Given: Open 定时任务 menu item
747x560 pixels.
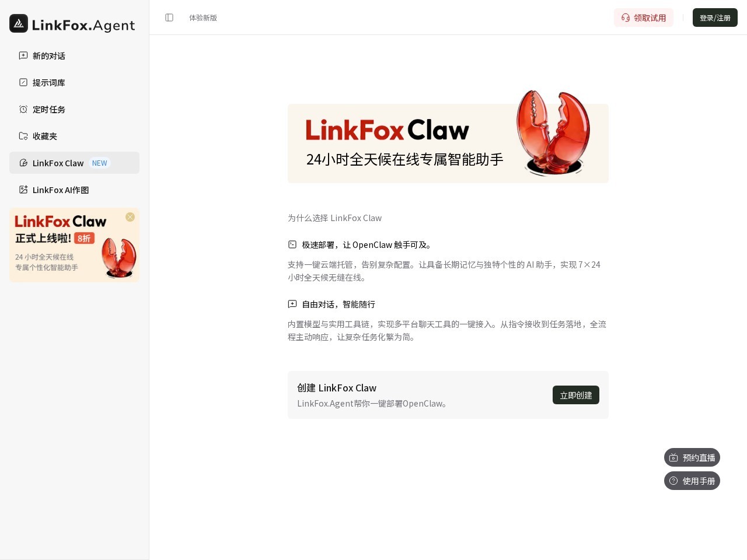Looking at the screenshot, I should (74, 109).
